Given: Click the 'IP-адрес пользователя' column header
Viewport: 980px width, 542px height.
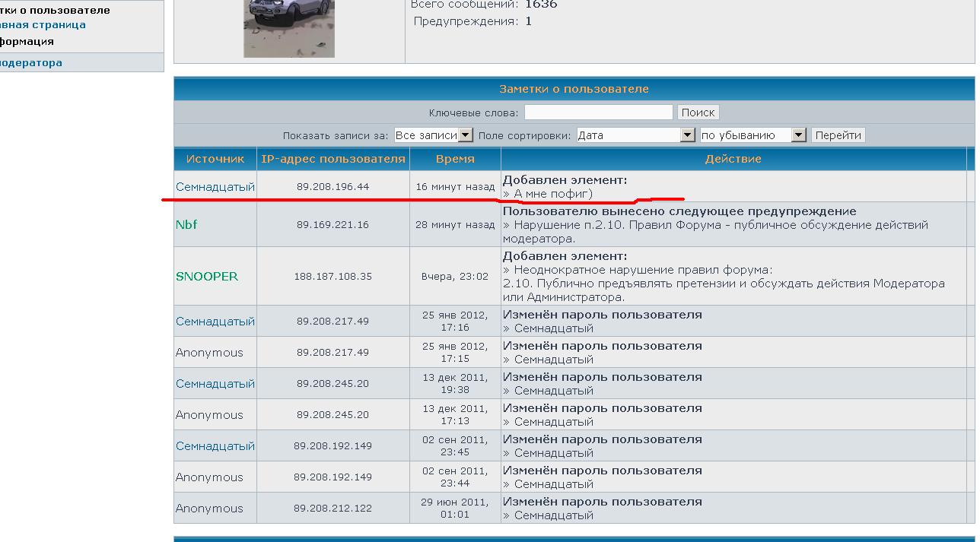Looking at the screenshot, I should click(333, 159).
